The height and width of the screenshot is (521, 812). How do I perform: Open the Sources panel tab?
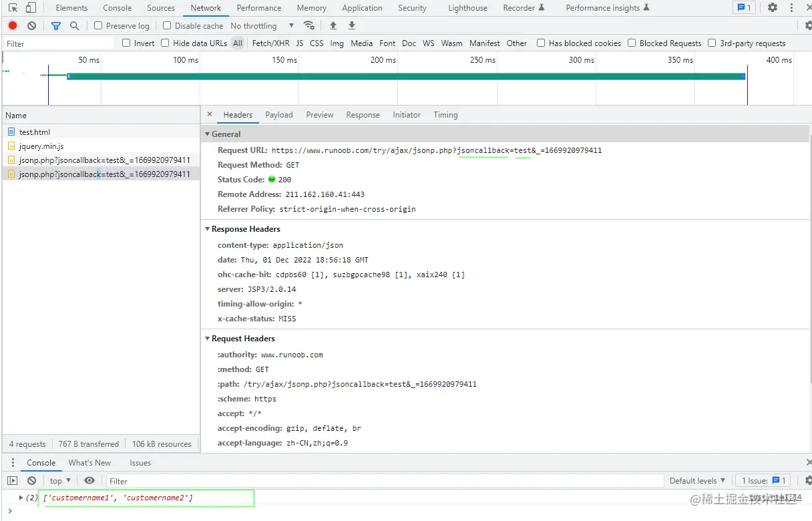click(161, 8)
